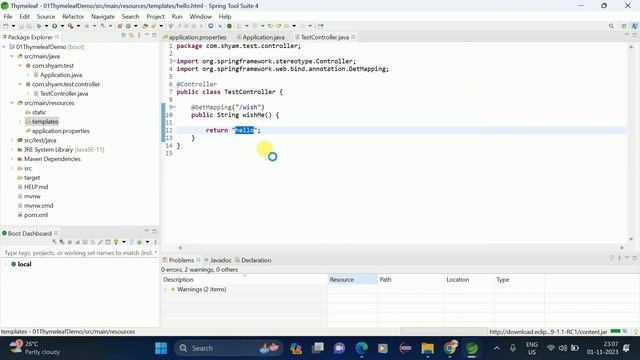Click the Search magnifier icon in toolbar
This screenshot has height=360, width=640.
(x=611, y=26)
